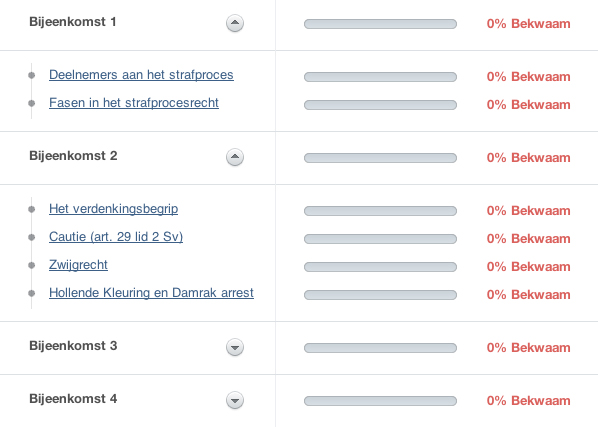Select the Bijeenkomst 3 heading

click(73, 346)
